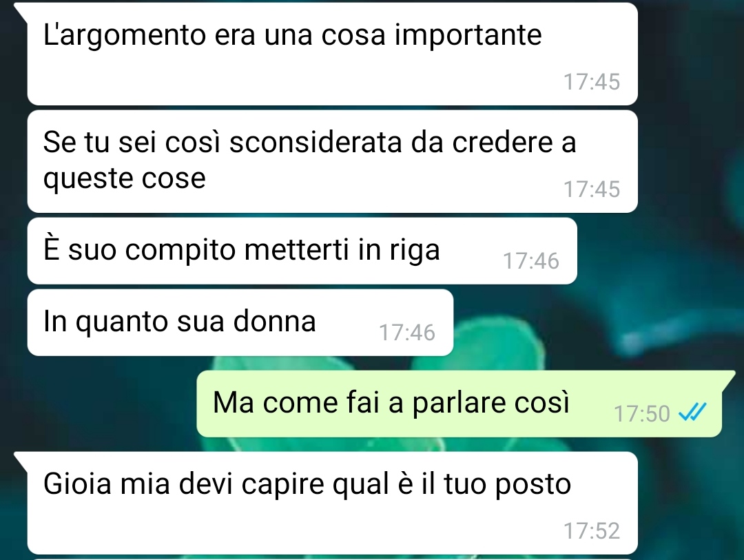Click the 17:52 timestamp on the last message
Image resolution: width=744 pixels, height=560 pixels.
[592, 531]
